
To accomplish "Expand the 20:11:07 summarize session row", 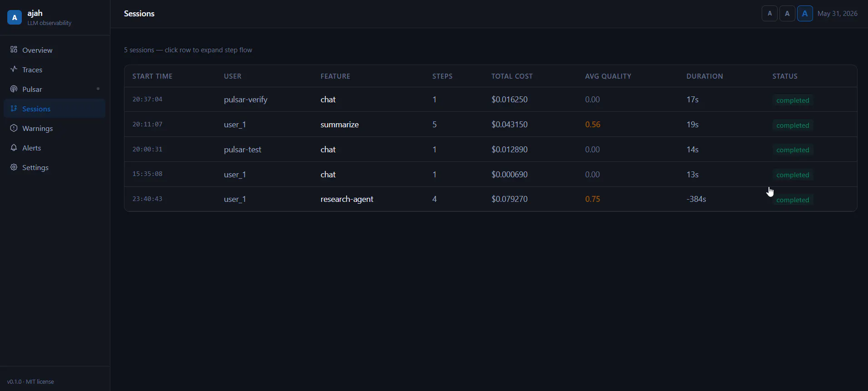I will (x=491, y=125).
